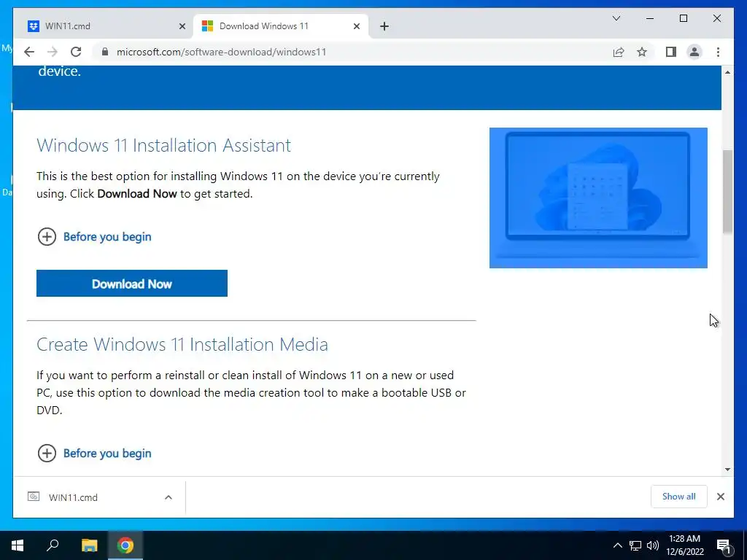Open the network status tray icon
The height and width of the screenshot is (560, 747).
(635, 545)
